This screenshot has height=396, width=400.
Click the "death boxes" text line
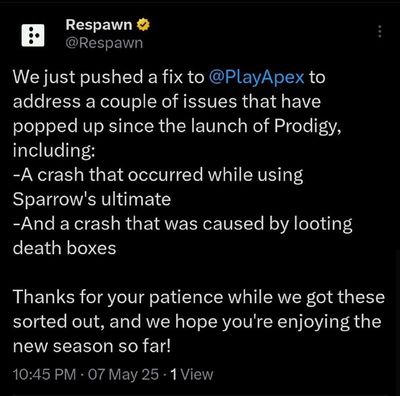[64, 248]
